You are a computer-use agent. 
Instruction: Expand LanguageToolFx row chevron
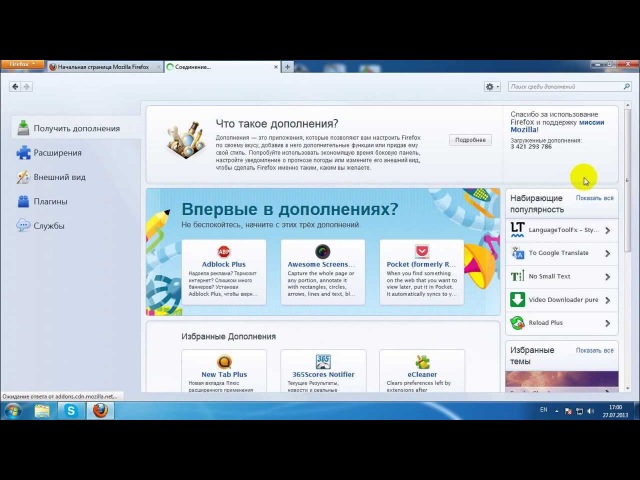(x=608, y=230)
